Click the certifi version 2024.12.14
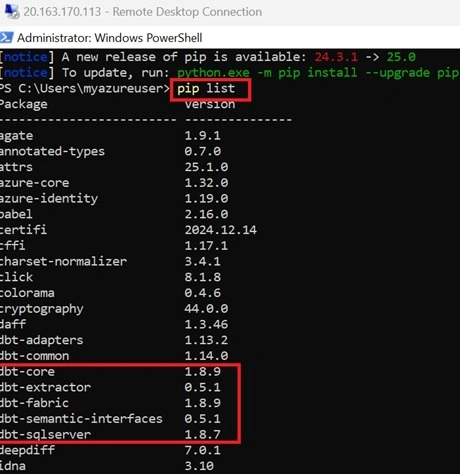This screenshot has width=460, height=474. coord(221,230)
